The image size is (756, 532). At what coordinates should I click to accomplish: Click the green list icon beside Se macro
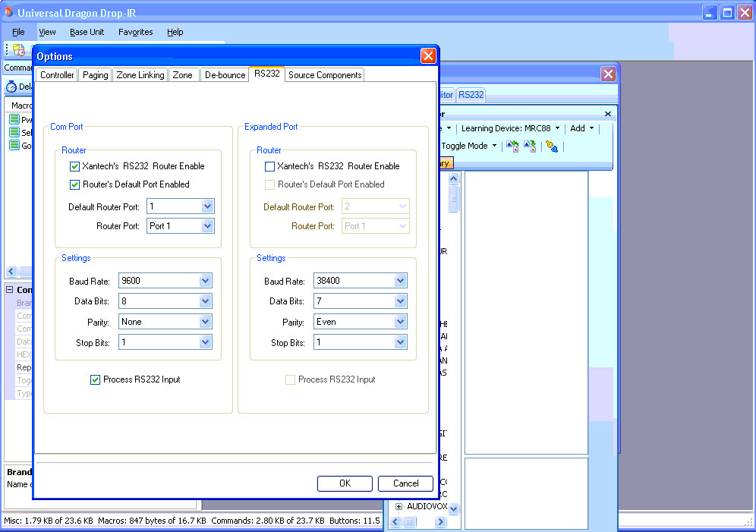tap(14, 132)
